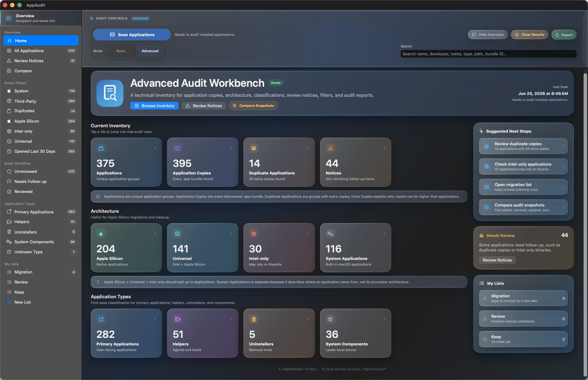
Task: Select the Duplicates smart filter
Action: pos(41,111)
